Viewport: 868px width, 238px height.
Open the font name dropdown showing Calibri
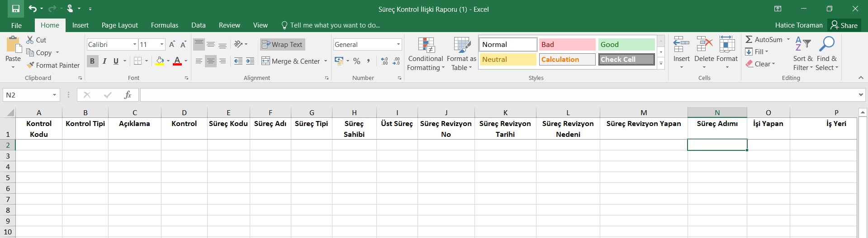click(135, 44)
